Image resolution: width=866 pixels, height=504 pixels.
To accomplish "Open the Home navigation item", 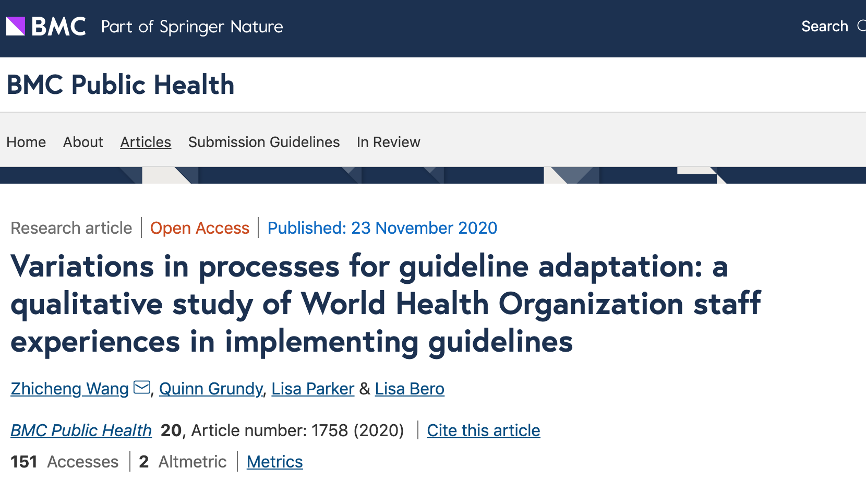I will click(26, 141).
